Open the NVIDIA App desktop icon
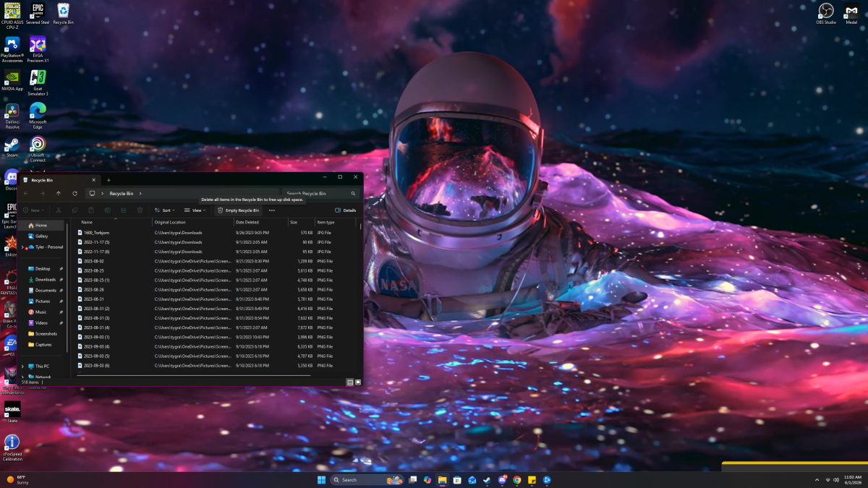The width and height of the screenshot is (868, 488). click(x=12, y=80)
